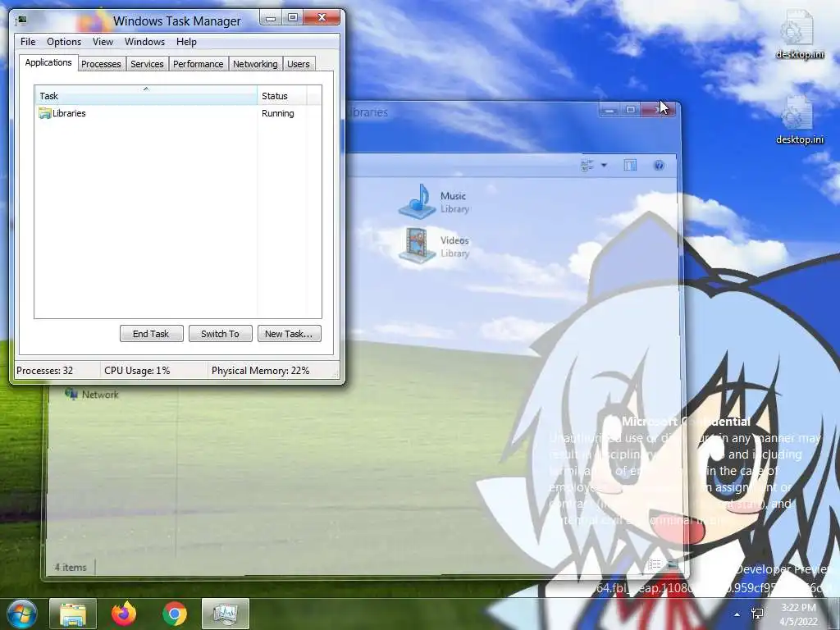Open the Help menu in Task Manager
840x630 pixels.
186,42
